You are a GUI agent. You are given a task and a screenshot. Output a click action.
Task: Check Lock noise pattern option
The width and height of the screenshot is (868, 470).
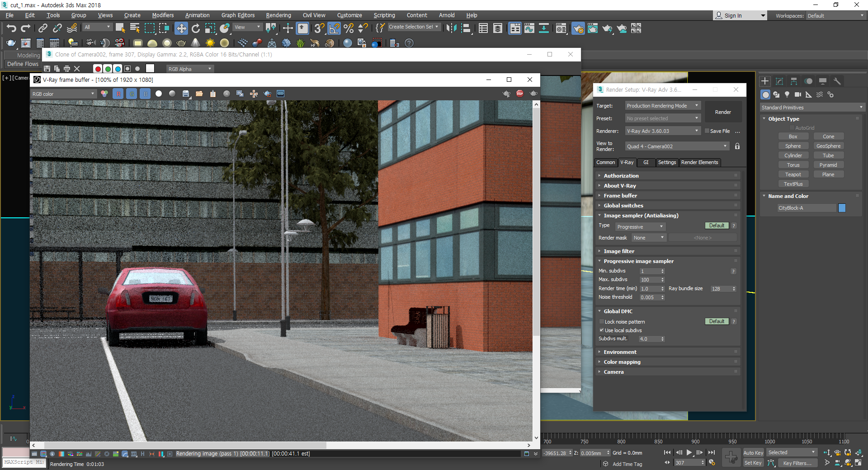(602, 322)
